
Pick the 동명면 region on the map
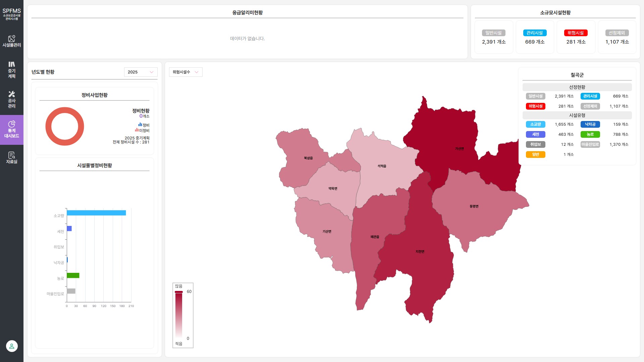pos(475,206)
